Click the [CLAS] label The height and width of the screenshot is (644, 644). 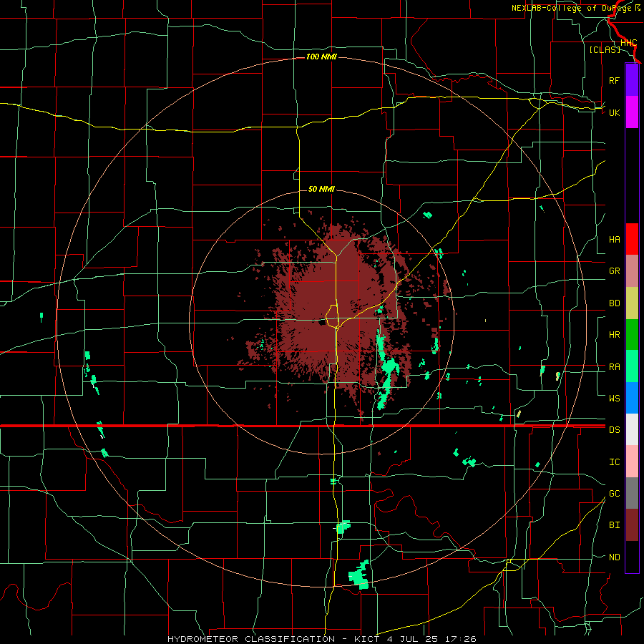[605, 49]
